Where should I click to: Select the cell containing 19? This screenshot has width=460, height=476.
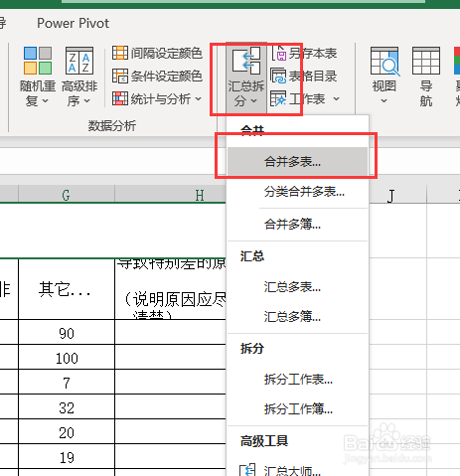[x=67, y=456]
